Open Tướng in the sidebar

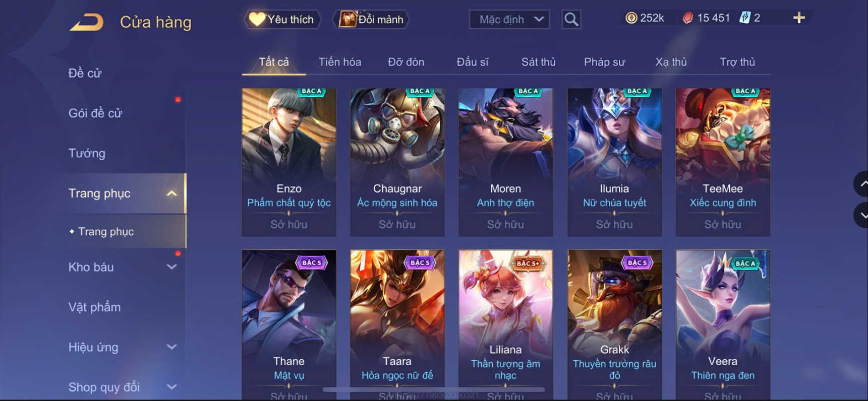(87, 153)
